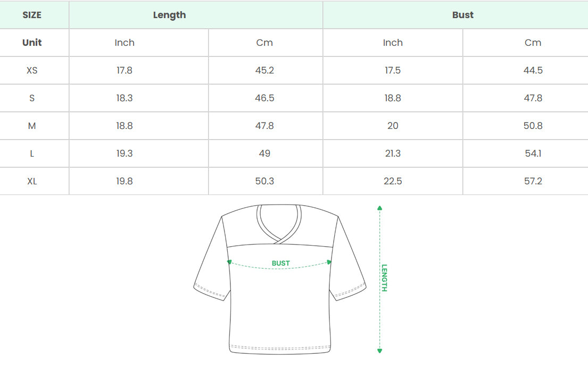Image resolution: width=588 pixels, height=365 pixels.
Task: Click the top arrowhead of length line
Action: tap(379, 208)
